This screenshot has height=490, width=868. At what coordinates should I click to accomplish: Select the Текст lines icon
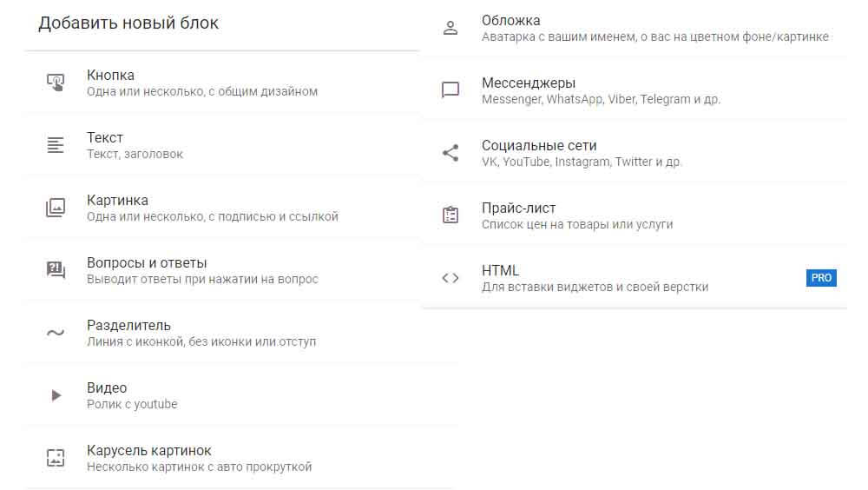(x=56, y=145)
